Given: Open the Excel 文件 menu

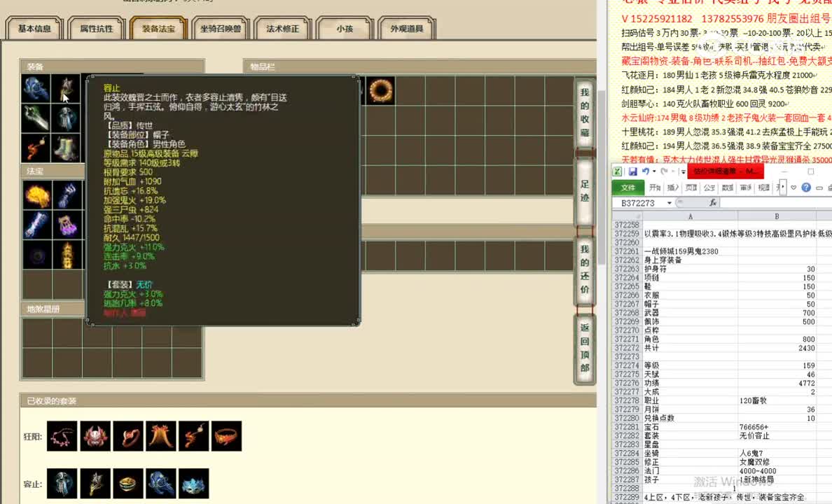Looking at the screenshot, I should 628,188.
